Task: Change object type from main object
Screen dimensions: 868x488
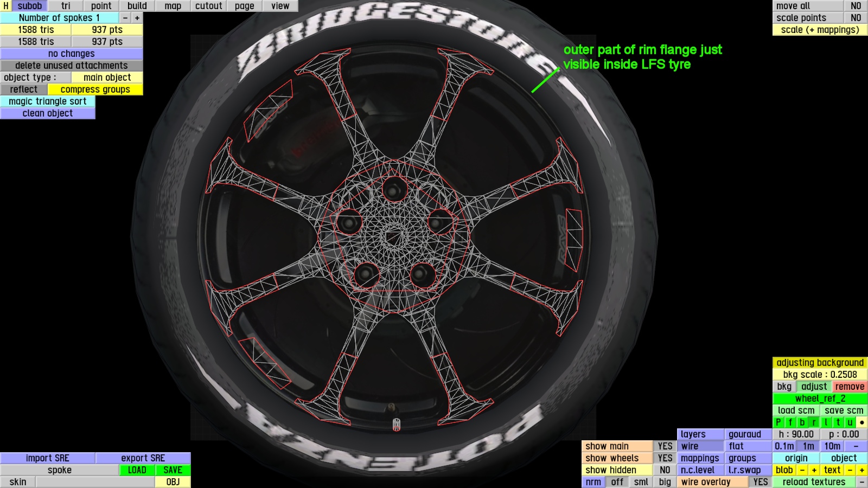Action: (107, 78)
